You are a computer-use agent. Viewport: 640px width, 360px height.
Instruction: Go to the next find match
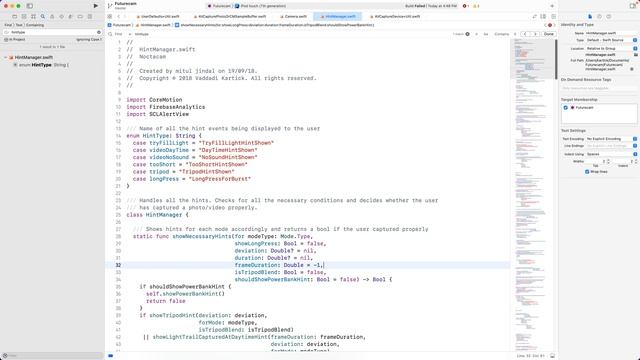coord(535,34)
